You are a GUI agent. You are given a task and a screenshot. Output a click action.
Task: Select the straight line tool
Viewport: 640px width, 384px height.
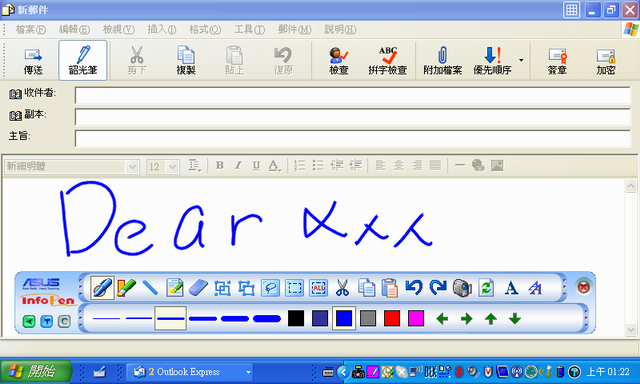click(x=150, y=288)
